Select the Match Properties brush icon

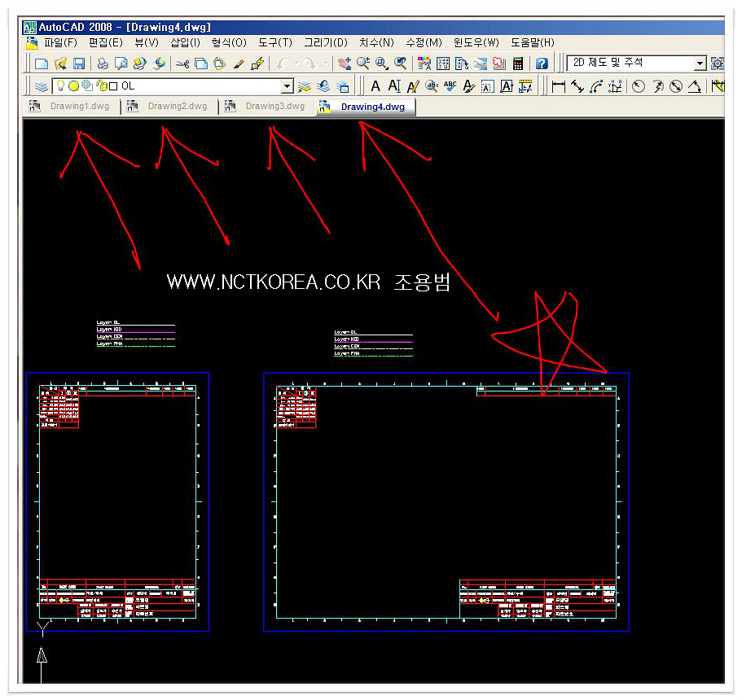[x=239, y=63]
